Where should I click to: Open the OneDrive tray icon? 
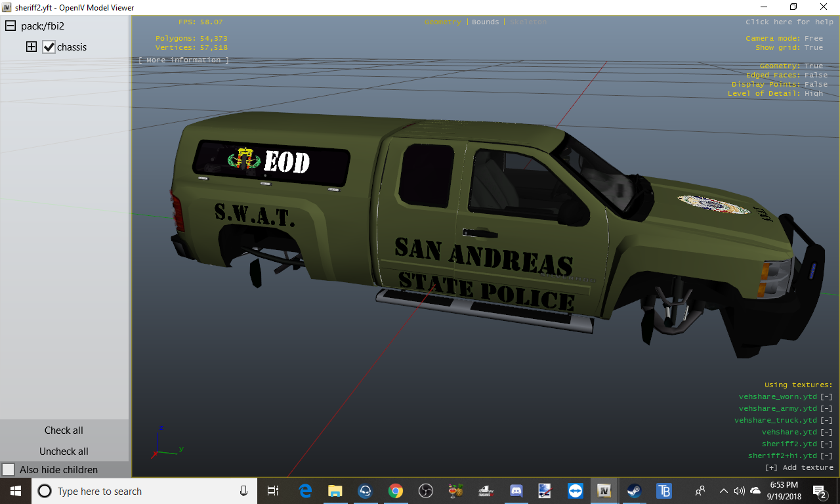(x=755, y=491)
